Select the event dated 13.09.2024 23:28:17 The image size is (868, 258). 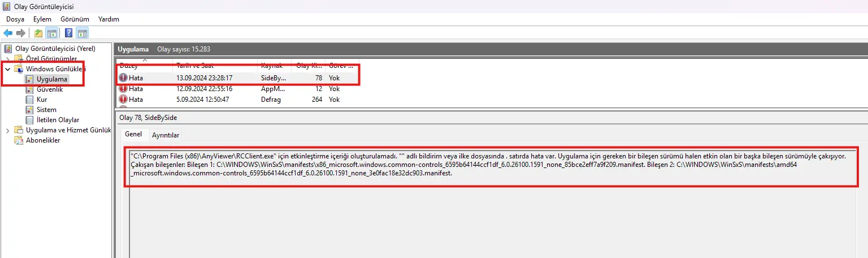pos(237,78)
